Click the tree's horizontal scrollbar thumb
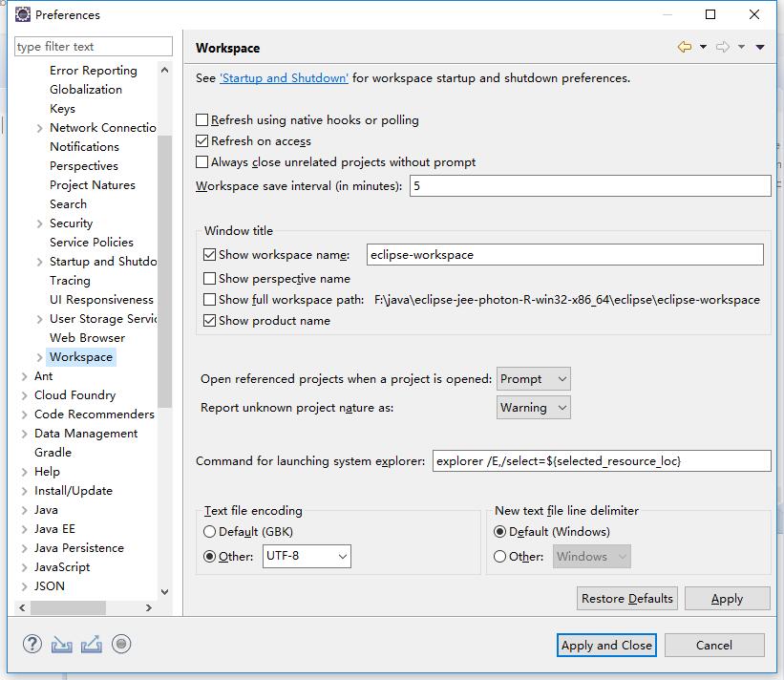 [x=69, y=607]
